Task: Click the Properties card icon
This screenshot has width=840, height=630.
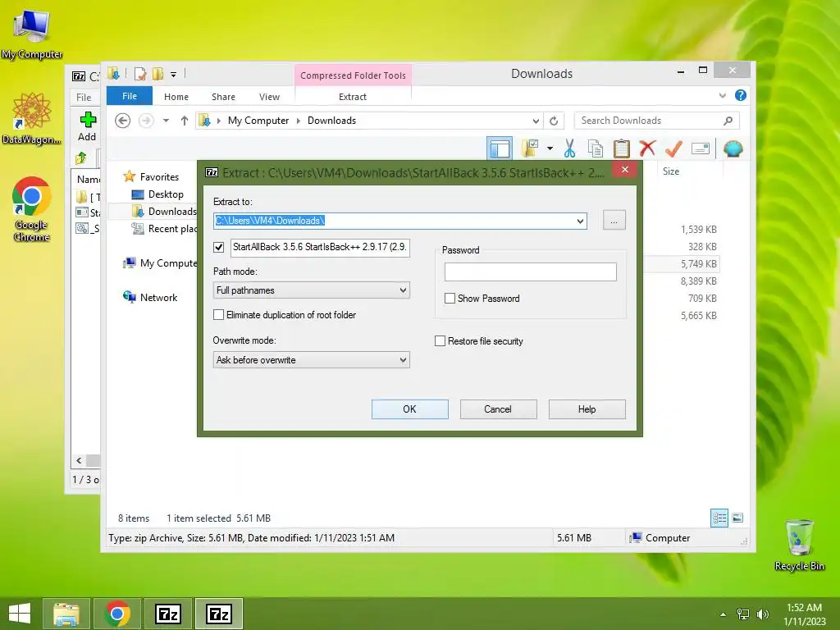Action: click(701, 148)
